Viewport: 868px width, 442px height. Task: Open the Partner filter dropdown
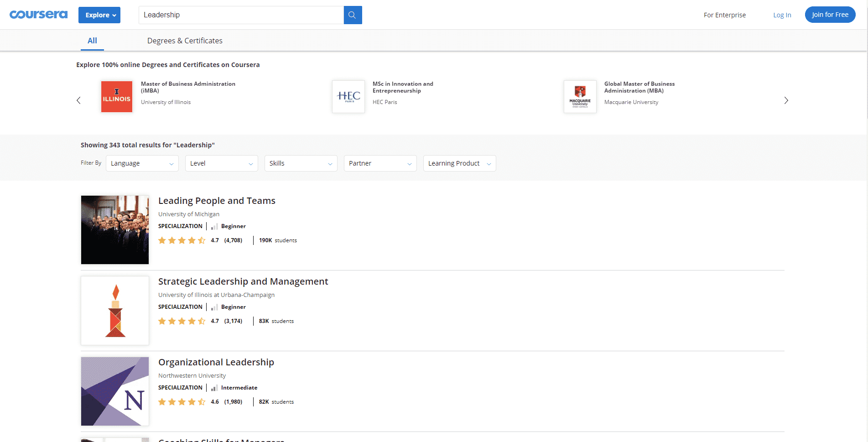(380, 163)
